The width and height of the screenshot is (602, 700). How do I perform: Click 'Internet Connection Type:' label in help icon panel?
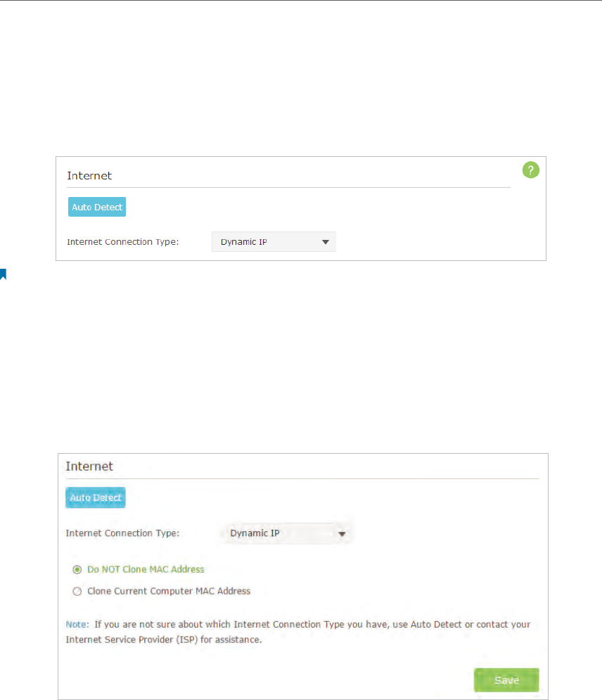(x=122, y=242)
